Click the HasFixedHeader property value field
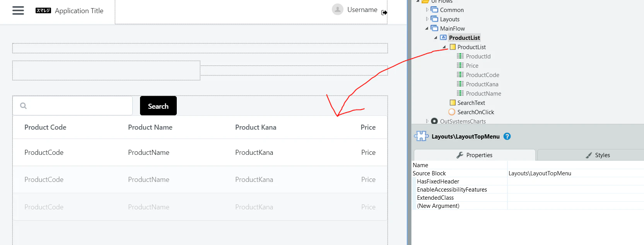The width and height of the screenshot is (644, 245). click(x=576, y=181)
